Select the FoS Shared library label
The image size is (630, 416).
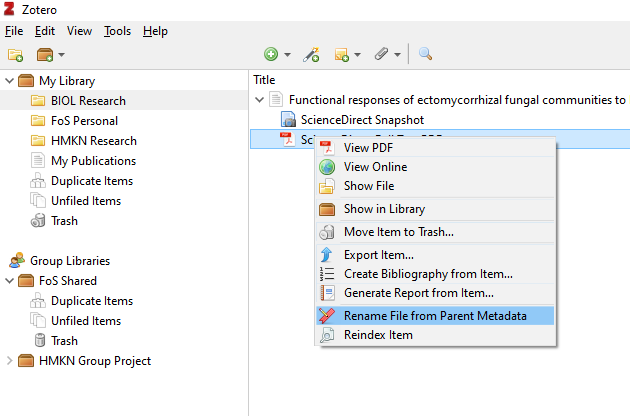[68, 281]
